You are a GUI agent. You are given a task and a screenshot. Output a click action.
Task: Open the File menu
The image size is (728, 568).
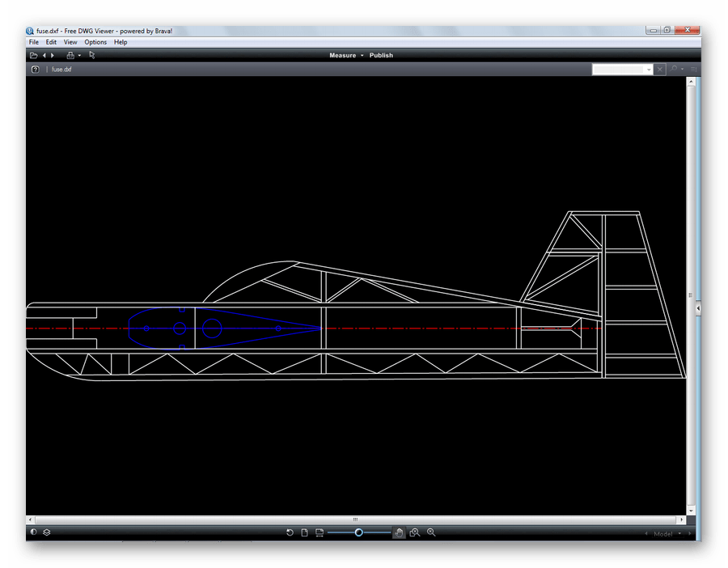click(34, 42)
